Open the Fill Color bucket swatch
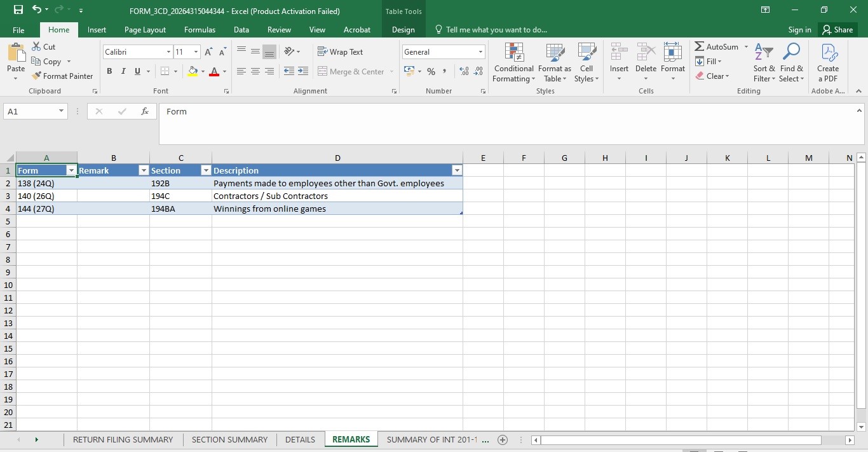Viewport: 868px width, 452px height. (x=193, y=71)
